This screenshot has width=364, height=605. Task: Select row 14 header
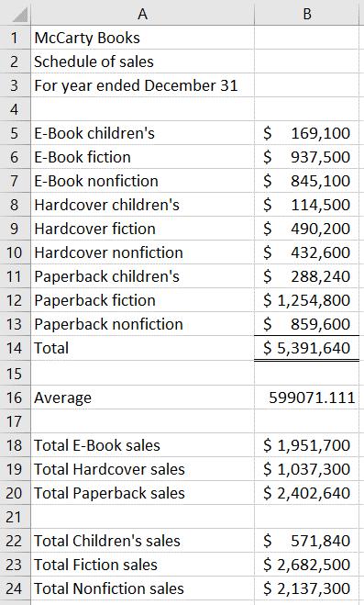tap(16, 348)
